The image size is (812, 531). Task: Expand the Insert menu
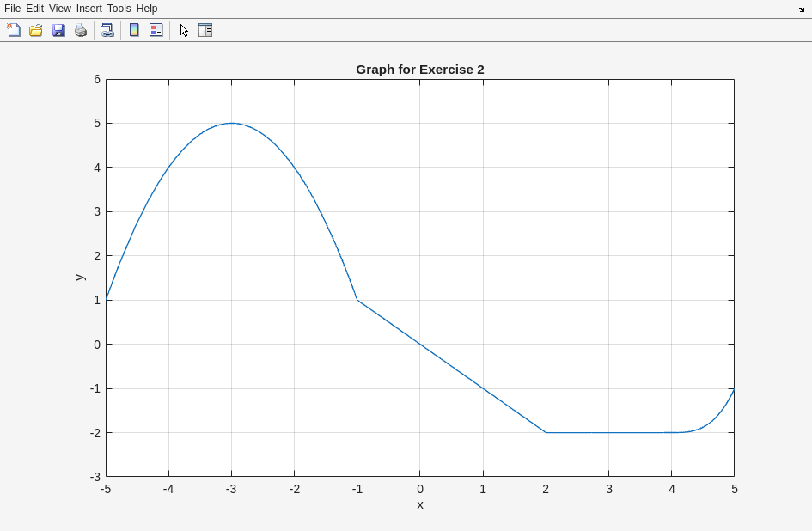tap(89, 9)
